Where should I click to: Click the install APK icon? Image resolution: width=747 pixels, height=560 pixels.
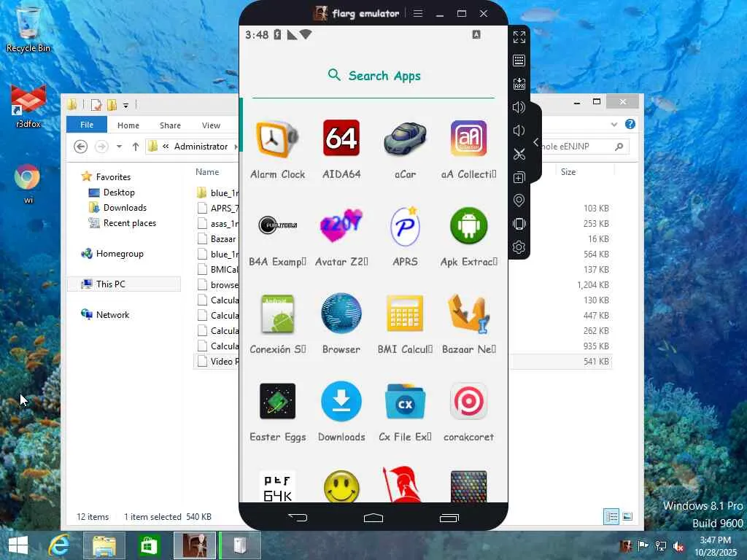(x=519, y=84)
